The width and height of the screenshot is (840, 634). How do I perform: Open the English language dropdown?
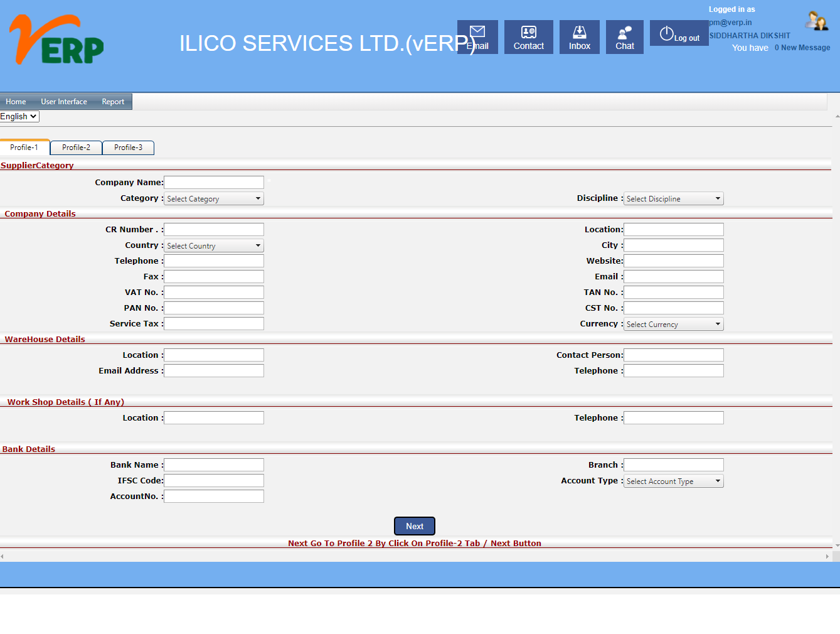(x=19, y=117)
